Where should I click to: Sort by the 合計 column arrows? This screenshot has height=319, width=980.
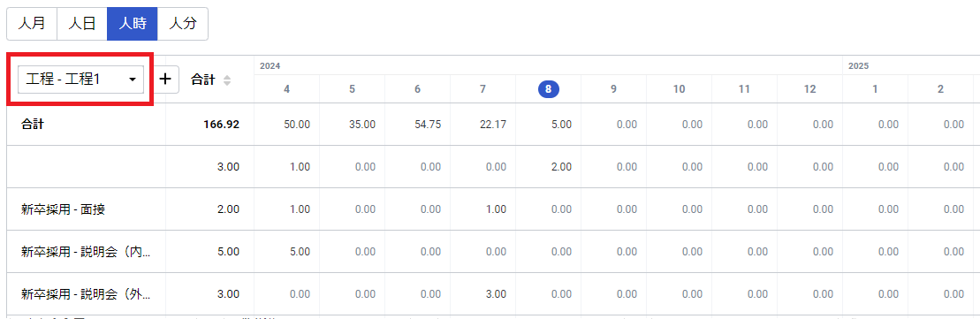pyautogui.click(x=227, y=80)
